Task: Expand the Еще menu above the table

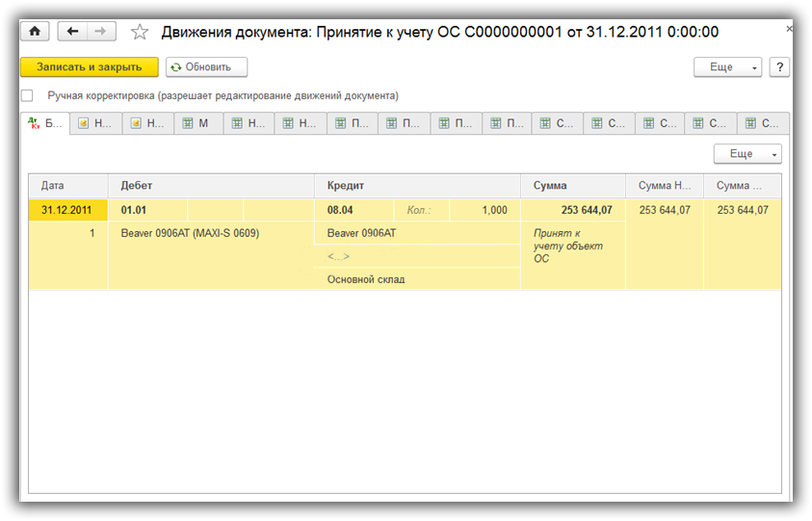Action: click(x=747, y=154)
